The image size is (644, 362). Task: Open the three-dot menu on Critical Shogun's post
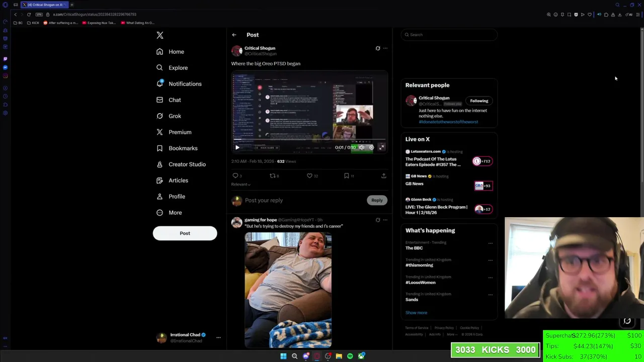click(385, 48)
